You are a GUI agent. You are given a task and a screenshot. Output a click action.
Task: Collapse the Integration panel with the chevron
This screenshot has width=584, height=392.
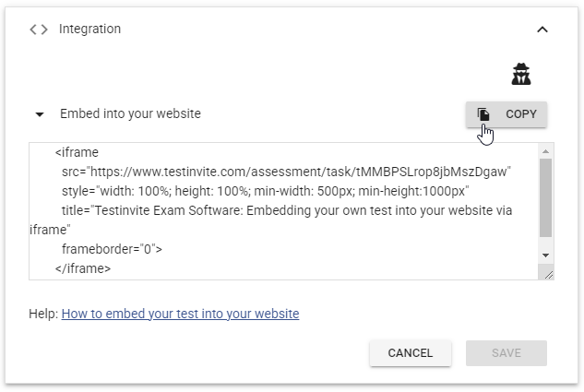tap(542, 30)
